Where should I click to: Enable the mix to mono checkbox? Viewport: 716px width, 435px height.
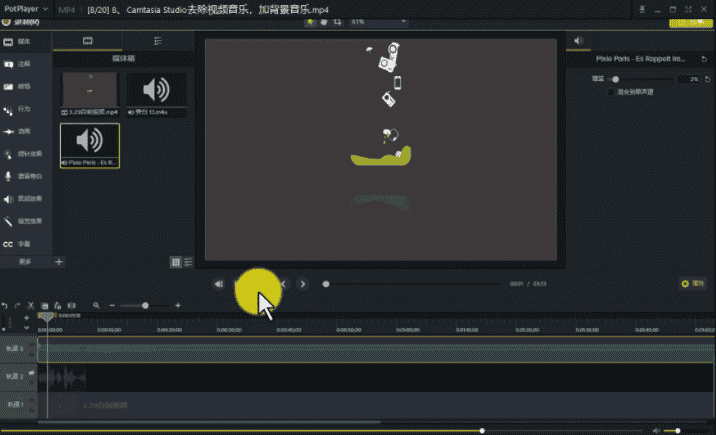(611, 92)
